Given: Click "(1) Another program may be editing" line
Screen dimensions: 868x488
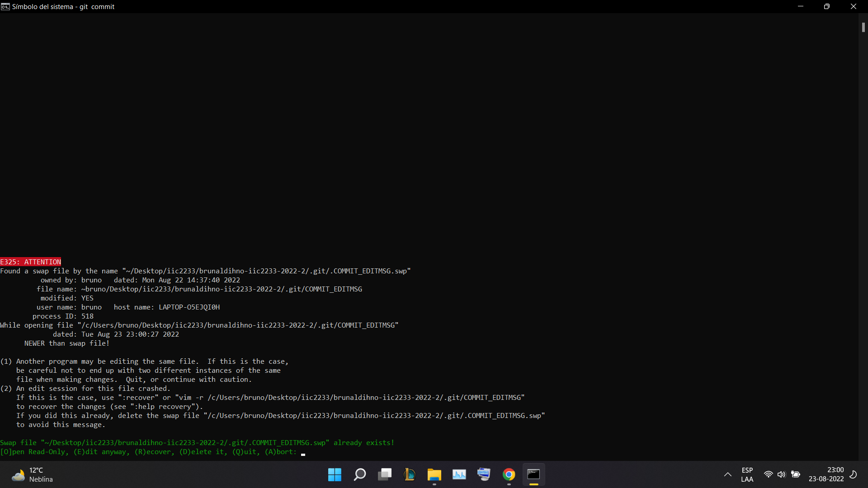Looking at the screenshot, I should click(x=144, y=361).
